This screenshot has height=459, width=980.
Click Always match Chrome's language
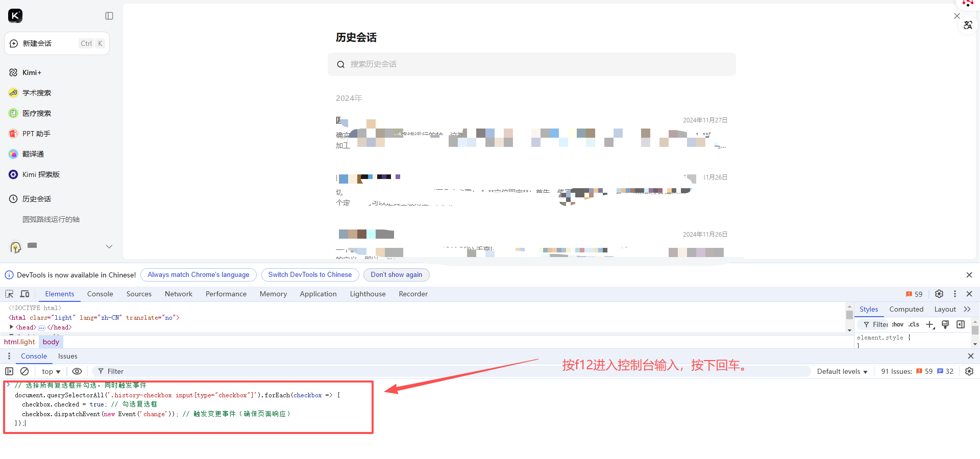(x=199, y=275)
